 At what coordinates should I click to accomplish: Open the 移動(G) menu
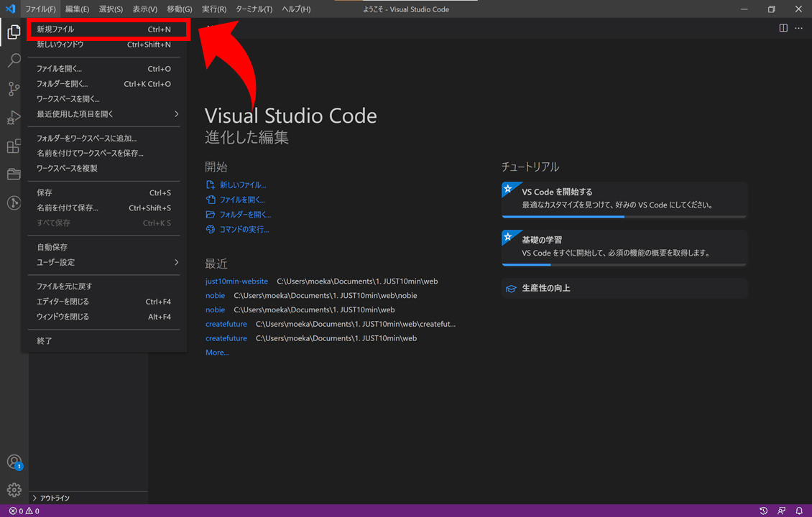point(180,9)
